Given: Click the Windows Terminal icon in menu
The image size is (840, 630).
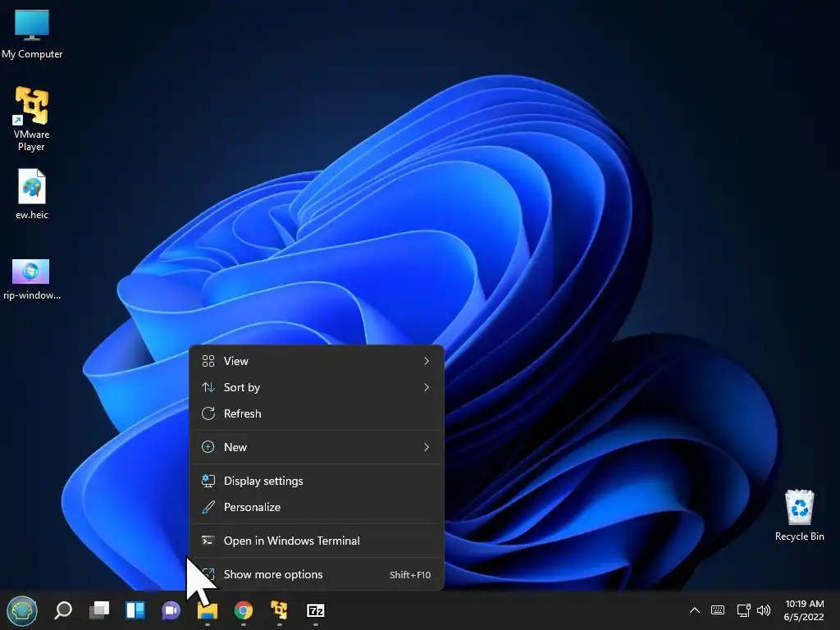Looking at the screenshot, I should pyautogui.click(x=208, y=541).
